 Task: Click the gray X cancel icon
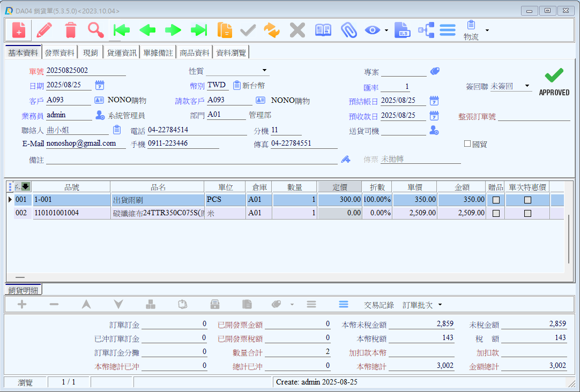(298, 30)
